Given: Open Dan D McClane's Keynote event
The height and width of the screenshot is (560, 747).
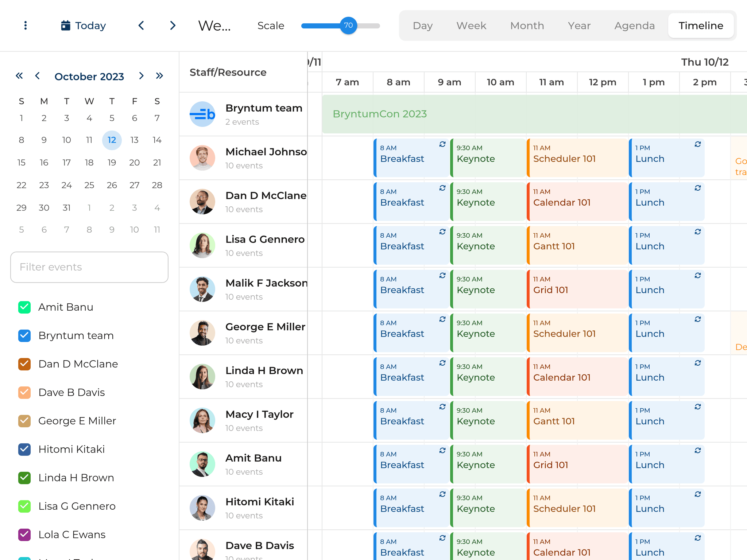Looking at the screenshot, I should (488, 202).
